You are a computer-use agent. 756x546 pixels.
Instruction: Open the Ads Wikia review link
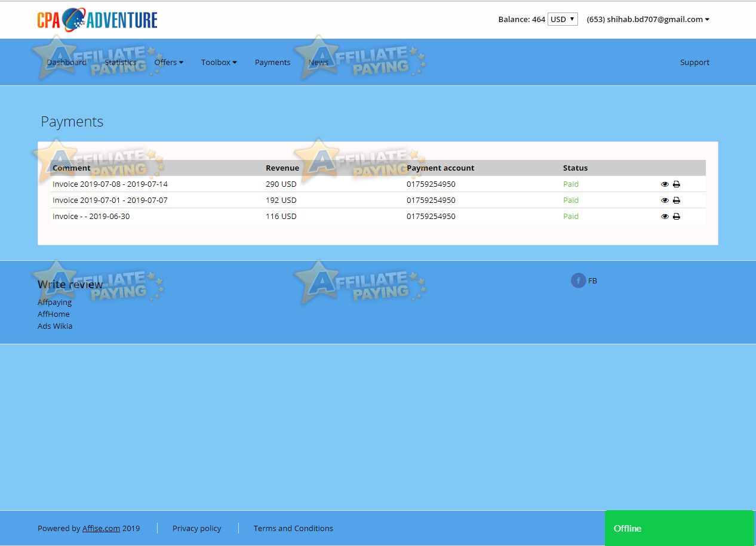[55, 326]
